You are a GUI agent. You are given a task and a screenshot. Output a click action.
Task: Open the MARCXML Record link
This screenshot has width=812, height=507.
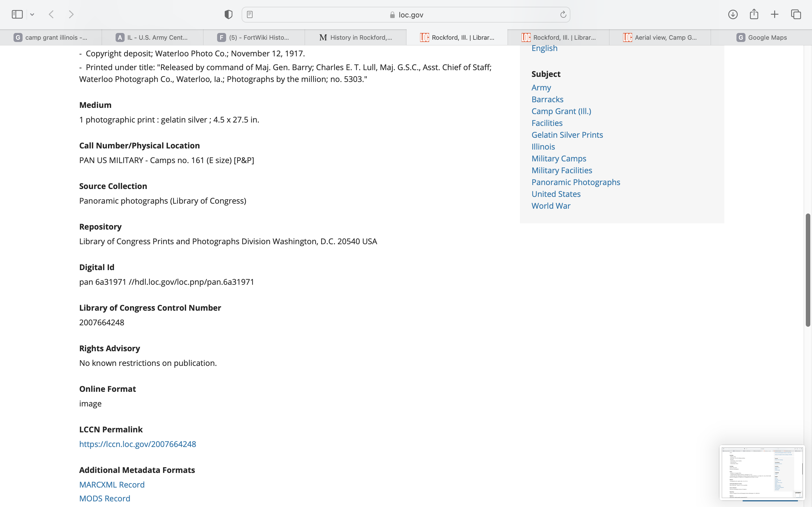112,484
